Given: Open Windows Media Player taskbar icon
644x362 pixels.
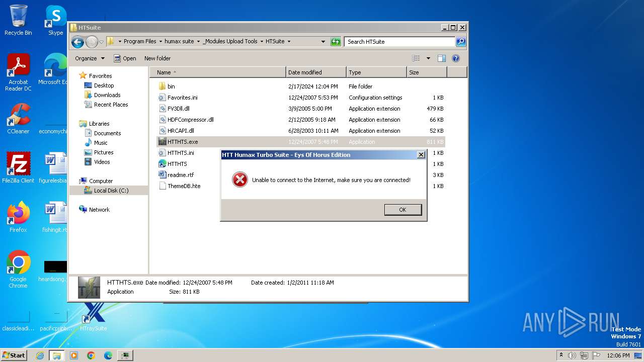Looking at the screenshot, I should [74, 355].
